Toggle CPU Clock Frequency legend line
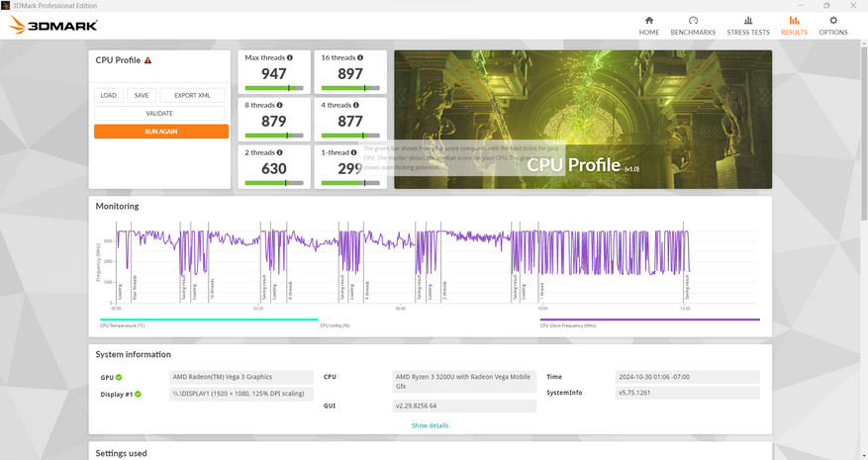Screen dimensions: 868x460 point(650,320)
